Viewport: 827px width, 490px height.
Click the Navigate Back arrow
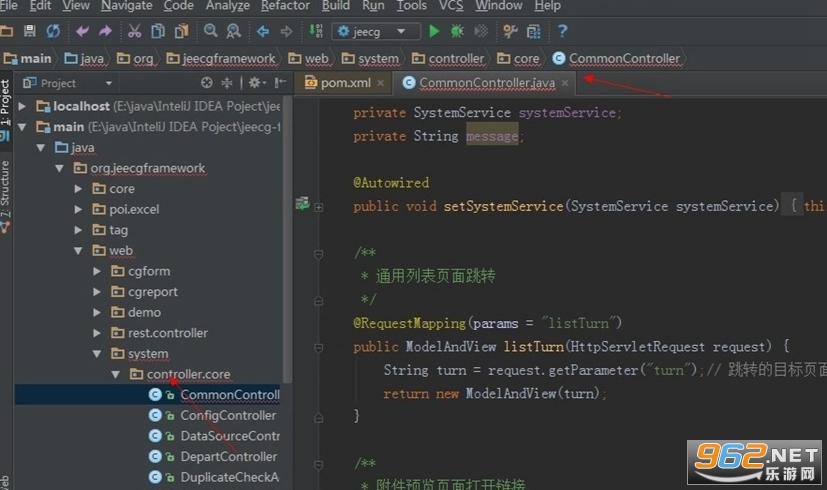[263, 32]
